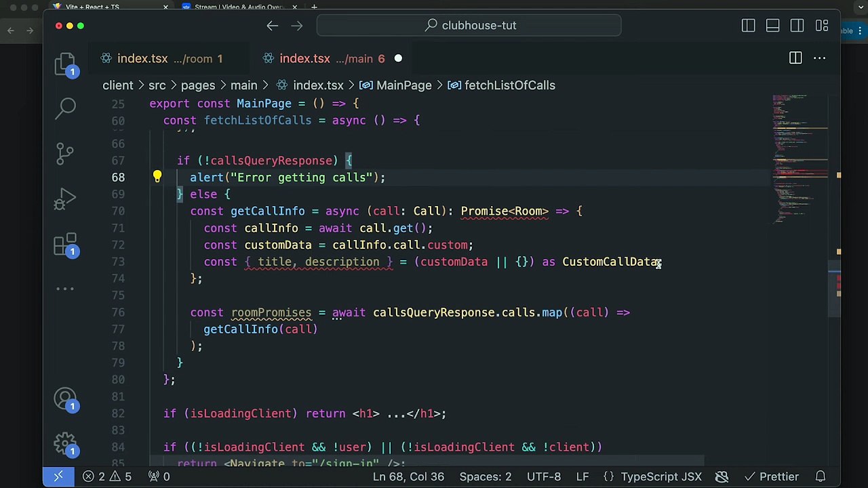868x488 pixels.
Task: Go back with the left arrow
Action: pyautogui.click(x=272, y=26)
